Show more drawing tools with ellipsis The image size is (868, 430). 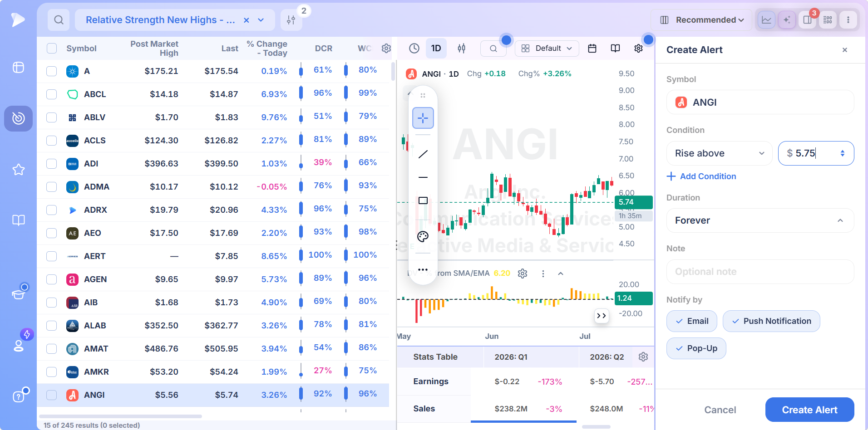[423, 270]
